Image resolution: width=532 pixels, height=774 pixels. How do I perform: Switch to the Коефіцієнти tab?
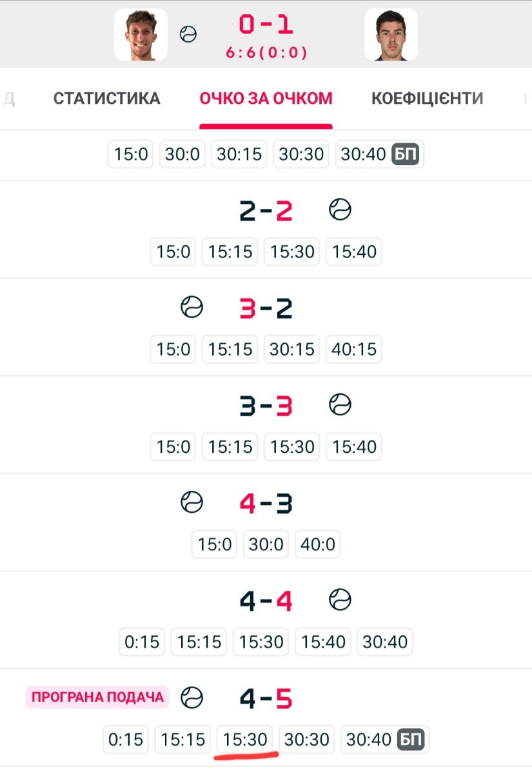coord(427,99)
